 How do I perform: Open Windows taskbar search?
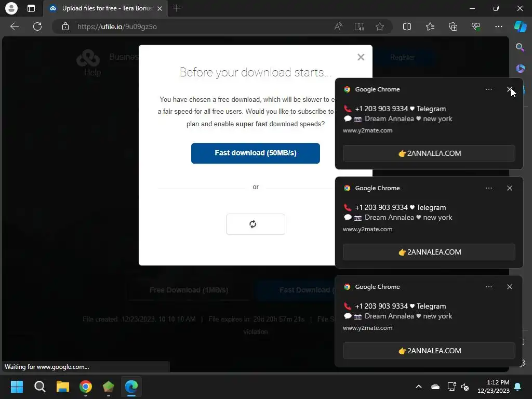(39, 387)
